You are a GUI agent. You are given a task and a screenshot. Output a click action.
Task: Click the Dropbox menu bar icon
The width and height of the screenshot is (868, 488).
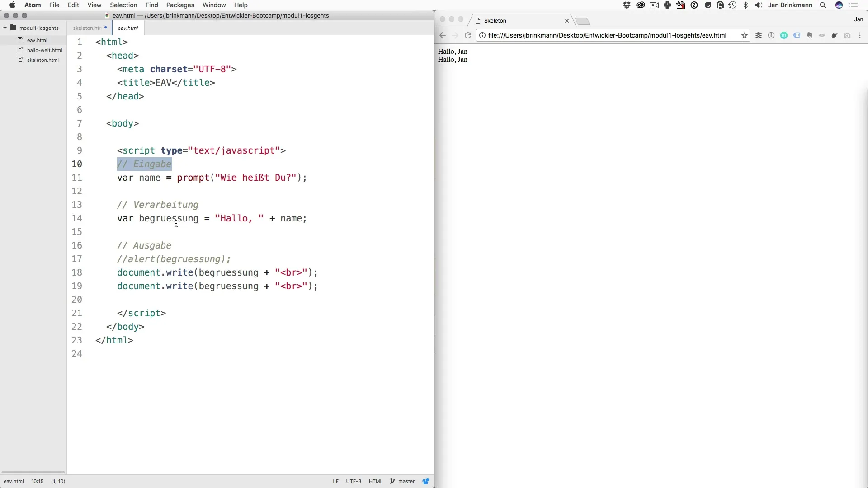tap(627, 5)
